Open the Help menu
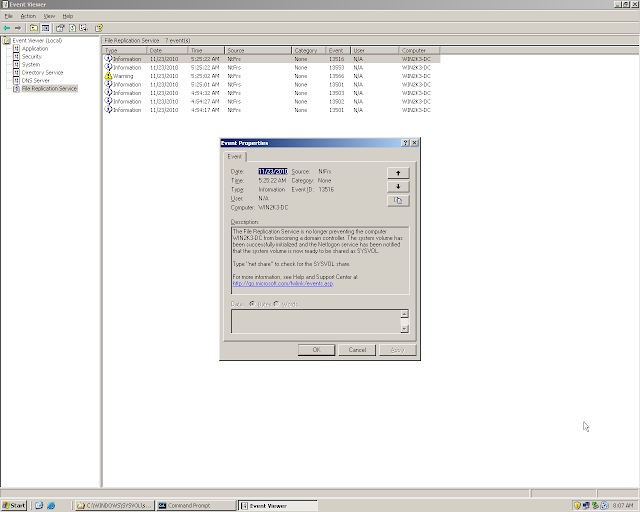Image resolution: width=640 pixels, height=512 pixels. point(68,16)
